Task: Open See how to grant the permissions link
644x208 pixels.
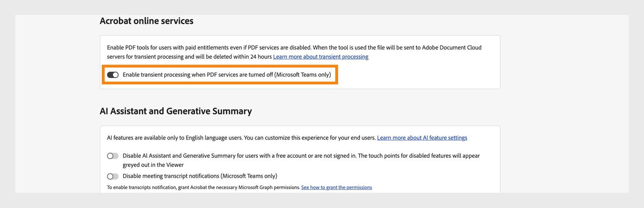Action: (x=336, y=188)
